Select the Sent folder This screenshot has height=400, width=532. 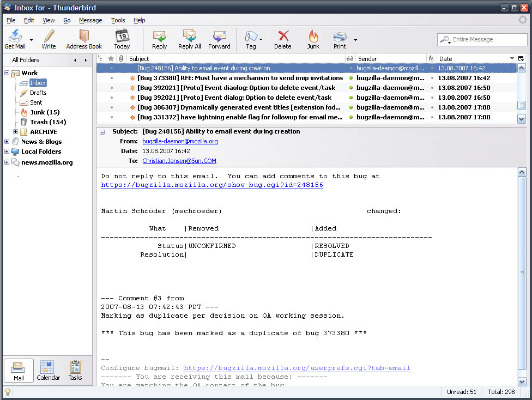point(36,102)
